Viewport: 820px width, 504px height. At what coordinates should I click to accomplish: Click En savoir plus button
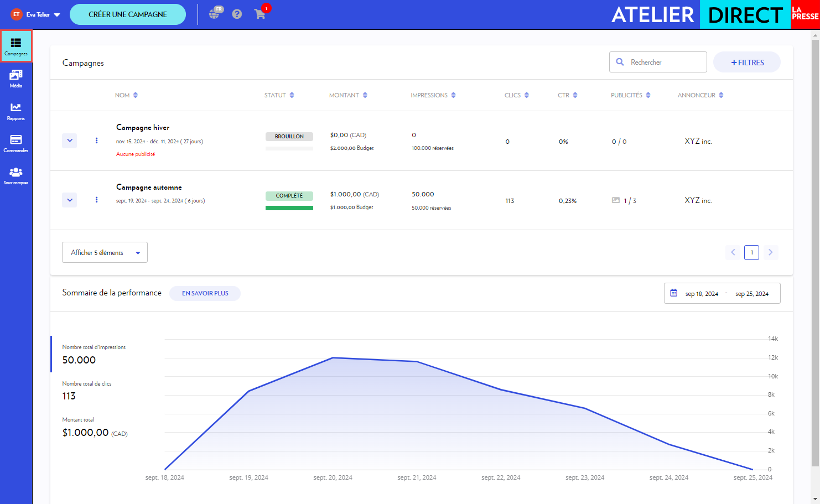(205, 293)
